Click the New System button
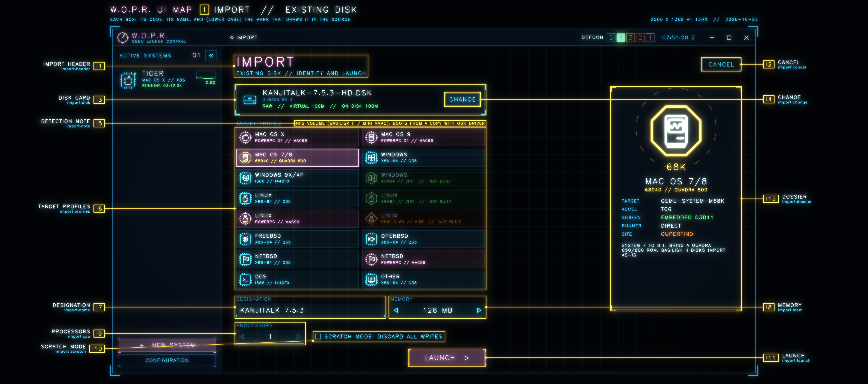Screen dimensions: 868x384 pos(167,345)
